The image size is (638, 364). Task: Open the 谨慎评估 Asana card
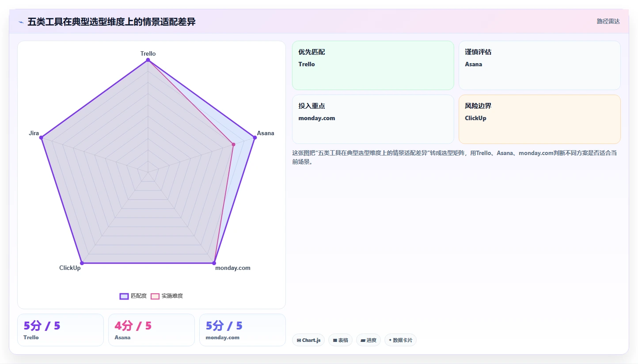(x=539, y=65)
